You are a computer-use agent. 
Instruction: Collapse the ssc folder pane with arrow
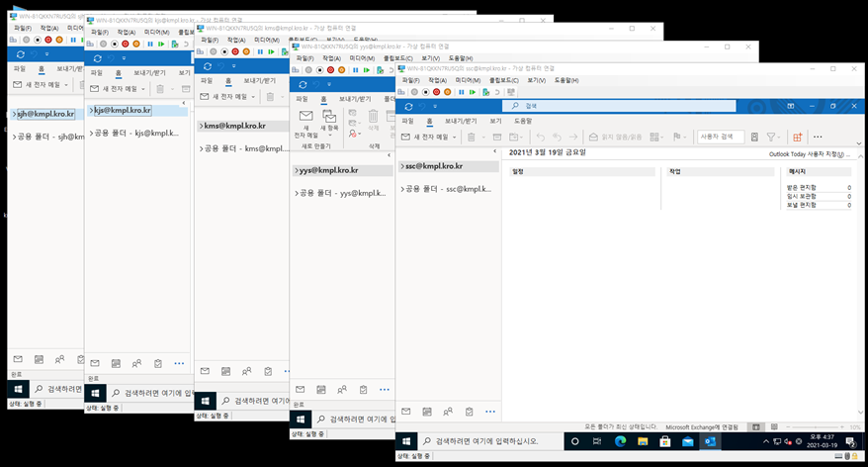point(495,151)
